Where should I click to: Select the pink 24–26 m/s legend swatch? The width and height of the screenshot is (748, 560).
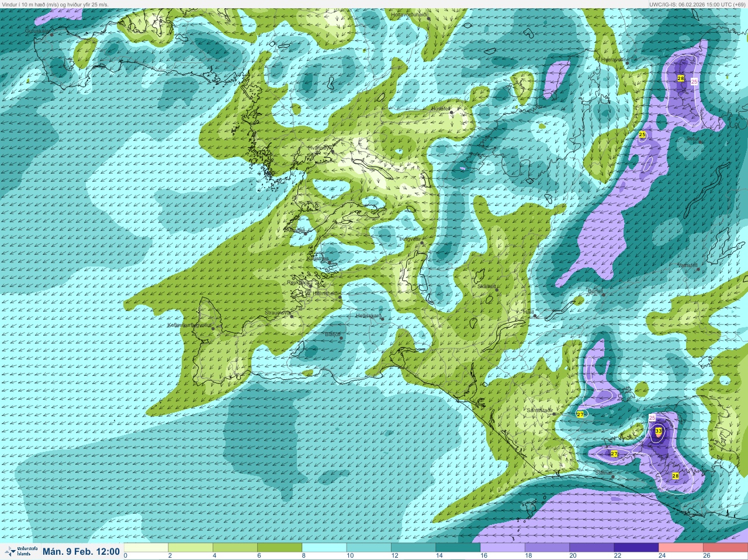(680, 547)
